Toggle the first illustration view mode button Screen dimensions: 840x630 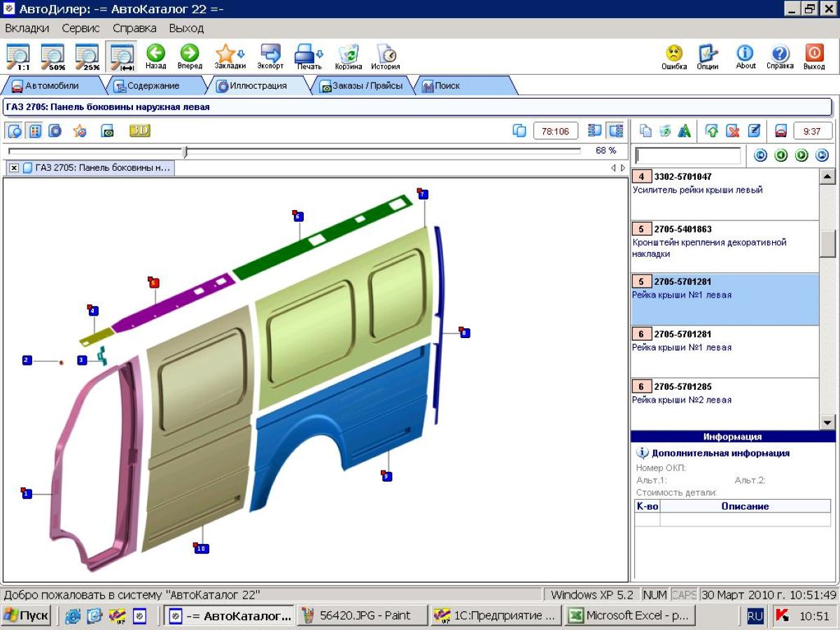15,131
